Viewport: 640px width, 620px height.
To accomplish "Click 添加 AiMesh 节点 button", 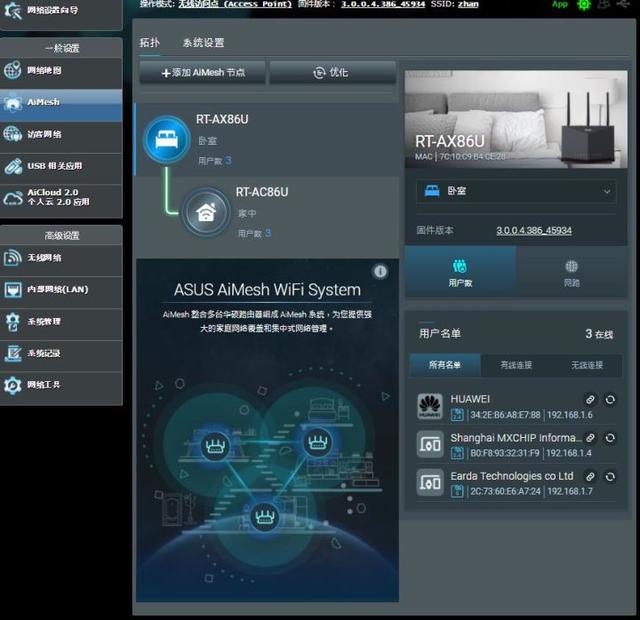I will click(x=202, y=73).
